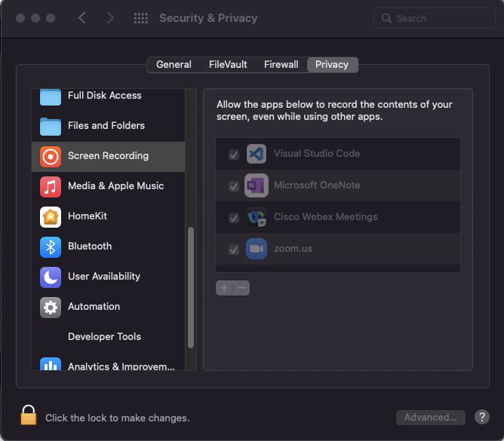The height and width of the screenshot is (441, 504).
Task: Click the Cisco Webex Meetings name text
Action: click(x=326, y=217)
